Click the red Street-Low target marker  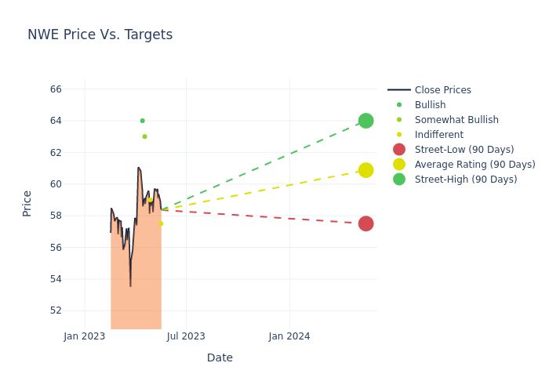(365, 223)
